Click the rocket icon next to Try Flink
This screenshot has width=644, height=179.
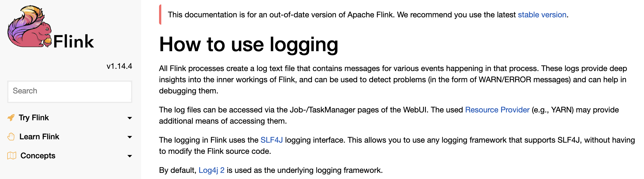coord(11,117)
